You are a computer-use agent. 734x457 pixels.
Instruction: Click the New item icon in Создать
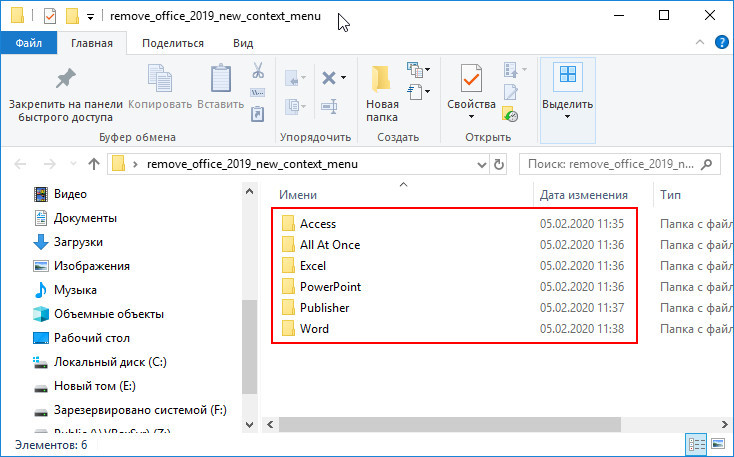[415, 69]
